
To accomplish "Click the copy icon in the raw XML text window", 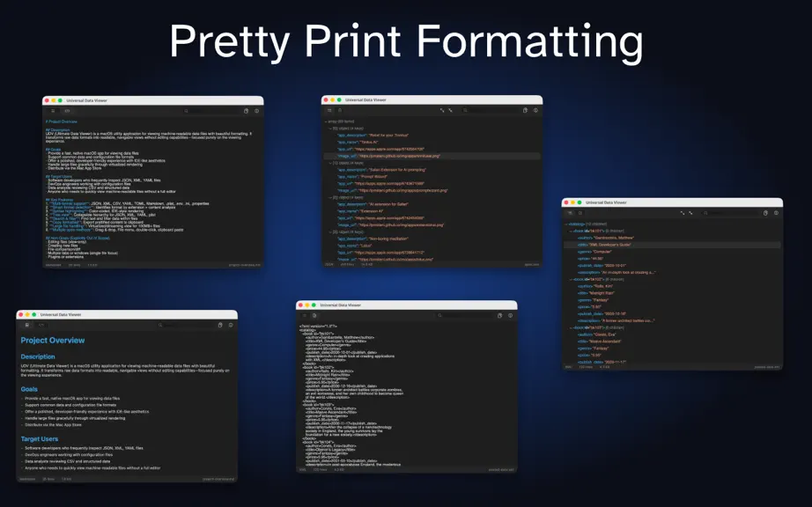I will [x=499, y=315].
